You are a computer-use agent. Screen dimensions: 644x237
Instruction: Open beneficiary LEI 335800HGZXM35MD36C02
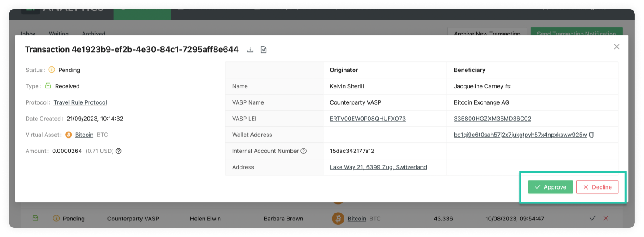coord(492,118)
